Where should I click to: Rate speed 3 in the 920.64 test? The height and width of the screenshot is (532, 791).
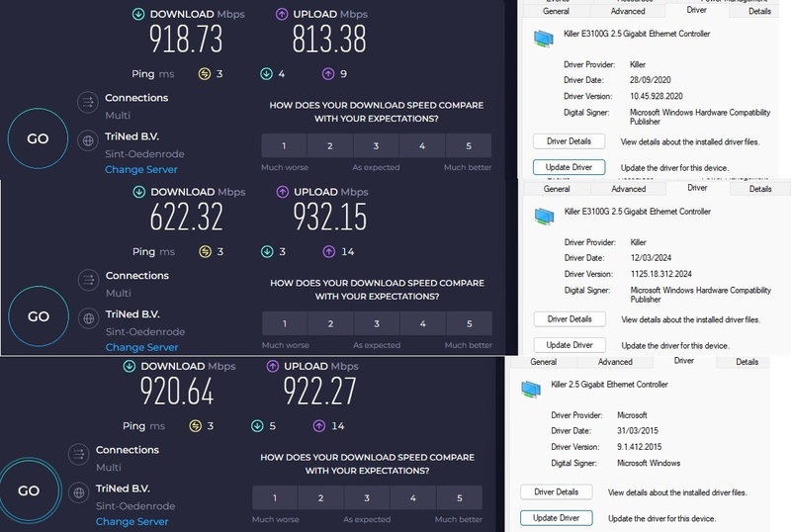pos(367,497)
